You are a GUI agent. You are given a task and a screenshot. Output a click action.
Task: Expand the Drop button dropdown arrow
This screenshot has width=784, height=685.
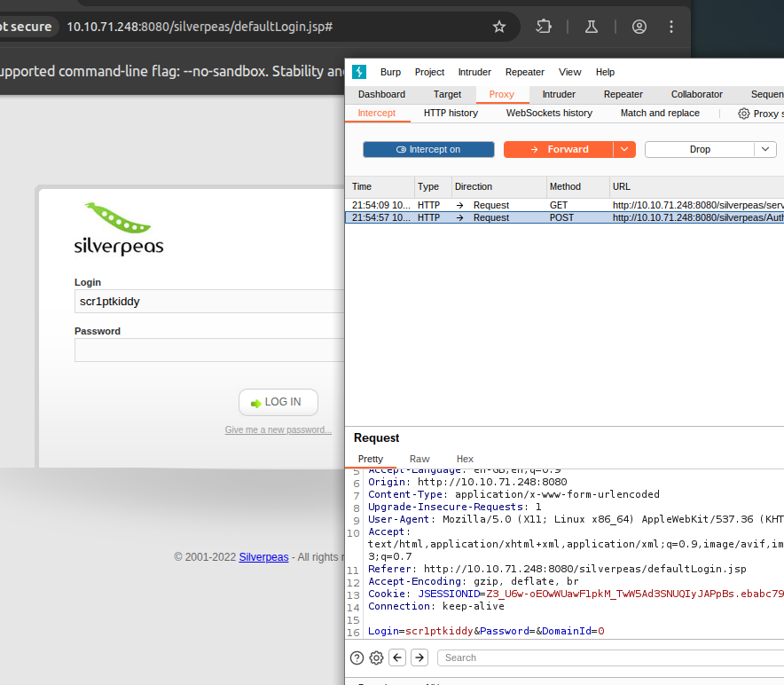point(765,150)
